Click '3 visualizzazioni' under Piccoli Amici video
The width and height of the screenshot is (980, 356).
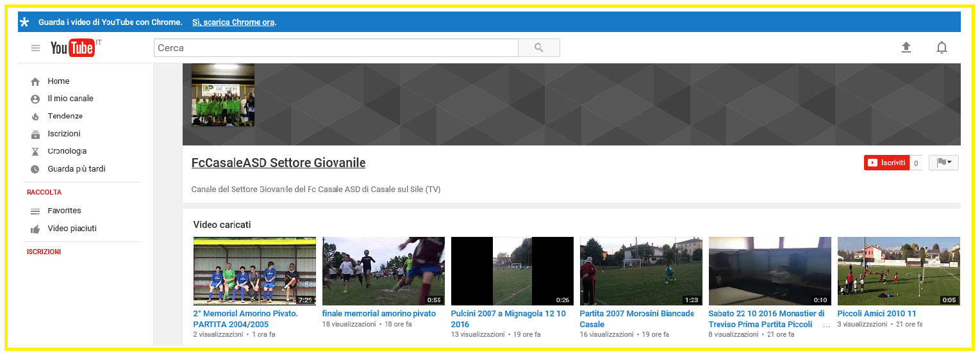click(862, 325)
